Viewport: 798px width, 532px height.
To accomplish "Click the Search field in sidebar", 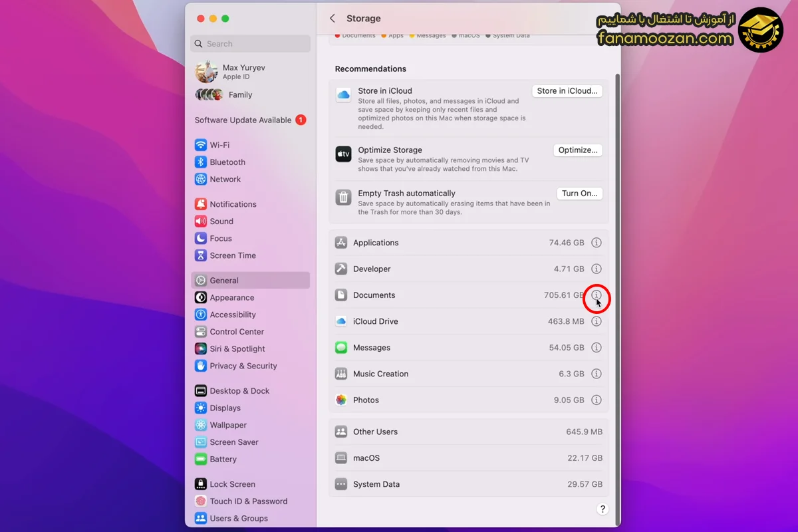I will click(250, 44).
